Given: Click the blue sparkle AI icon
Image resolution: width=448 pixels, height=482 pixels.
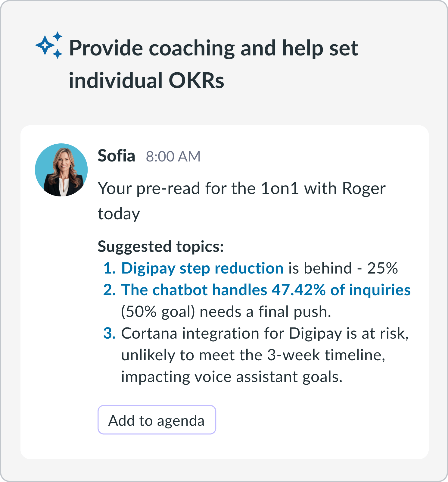Looking at the screenshot, I should [x=49, y=45].
